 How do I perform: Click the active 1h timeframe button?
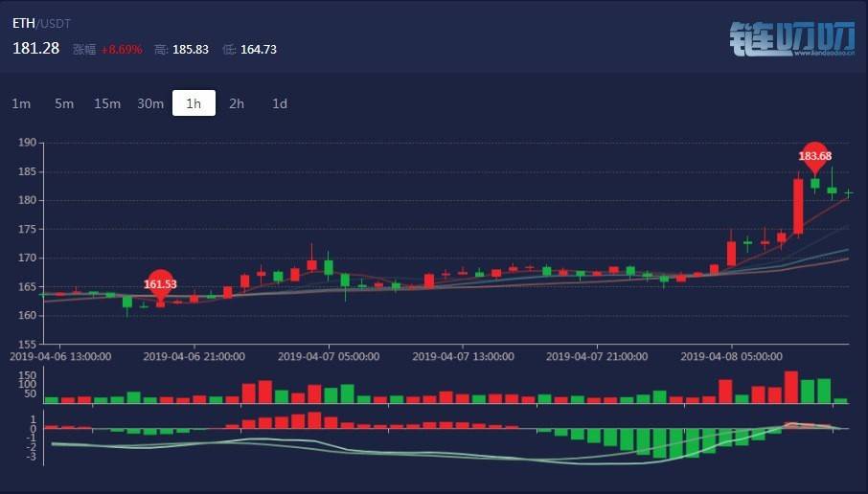tap(194, 103)
